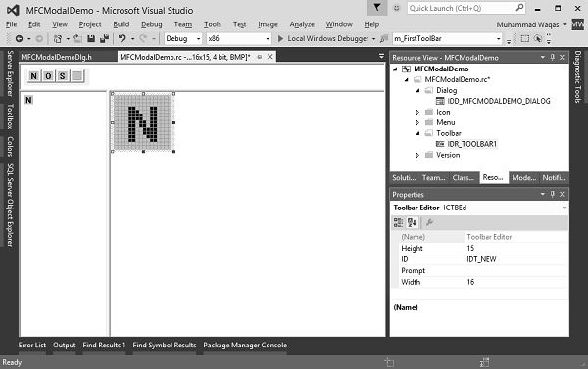Expand the Version folder
This screenshot has width=588, height=369.
click(x=417, y=155)
